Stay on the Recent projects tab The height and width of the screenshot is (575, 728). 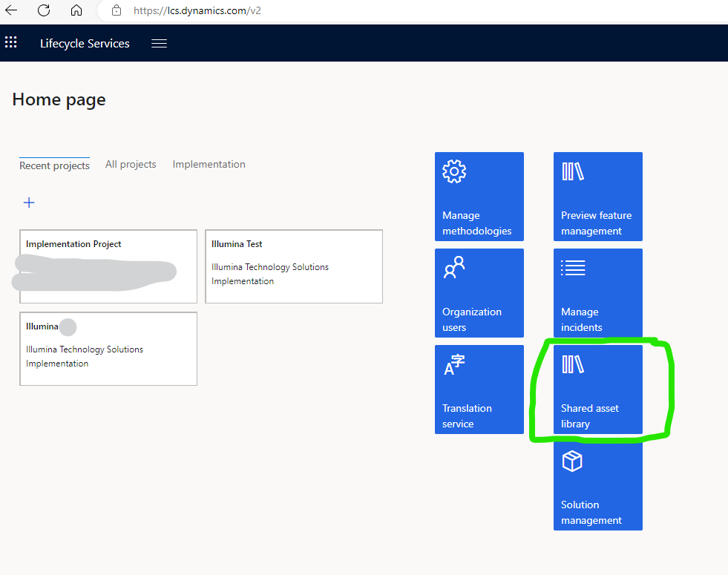[x=54, y=165]
